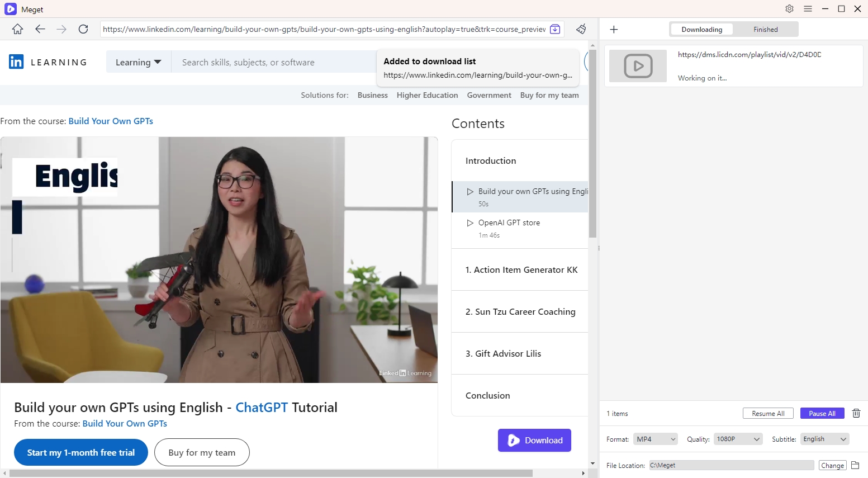Click the LinkedIn logo
The width and height of the screenshot is (868, 478).
tap(16, 61)
